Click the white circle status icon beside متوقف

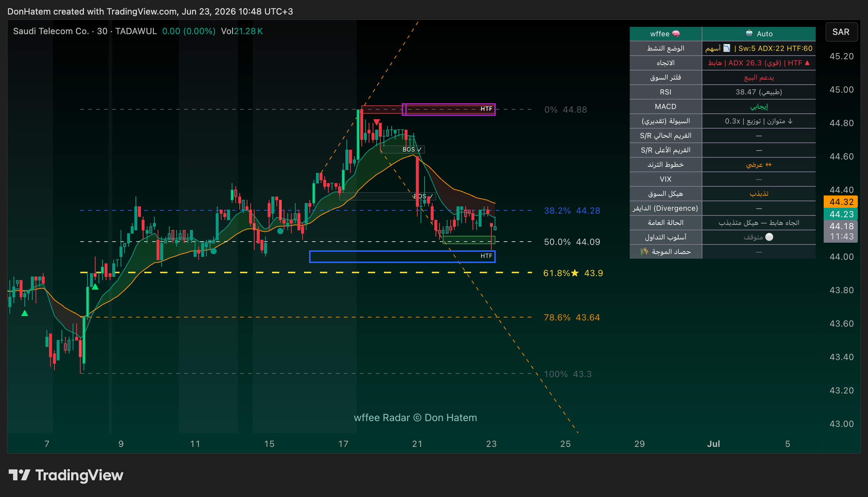[x=769, y=237]
